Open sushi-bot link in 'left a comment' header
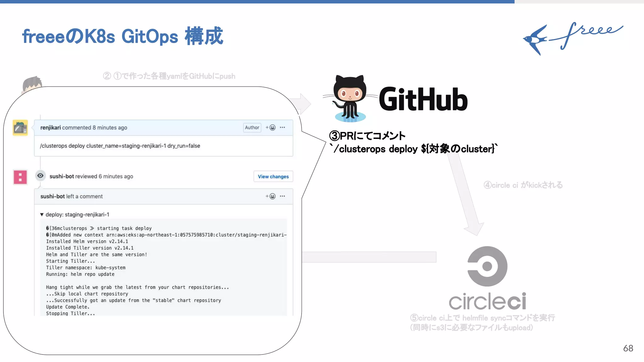644x362 pixels. click(x=53, y=196)
